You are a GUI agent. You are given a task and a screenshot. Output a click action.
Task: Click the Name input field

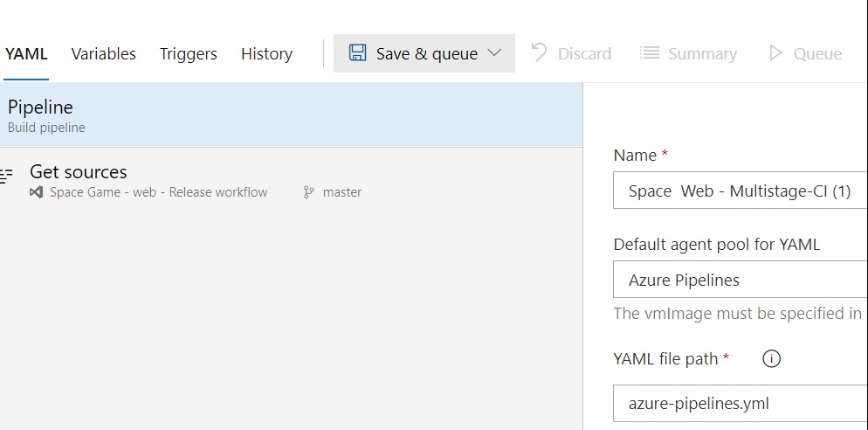coord(740,191)
